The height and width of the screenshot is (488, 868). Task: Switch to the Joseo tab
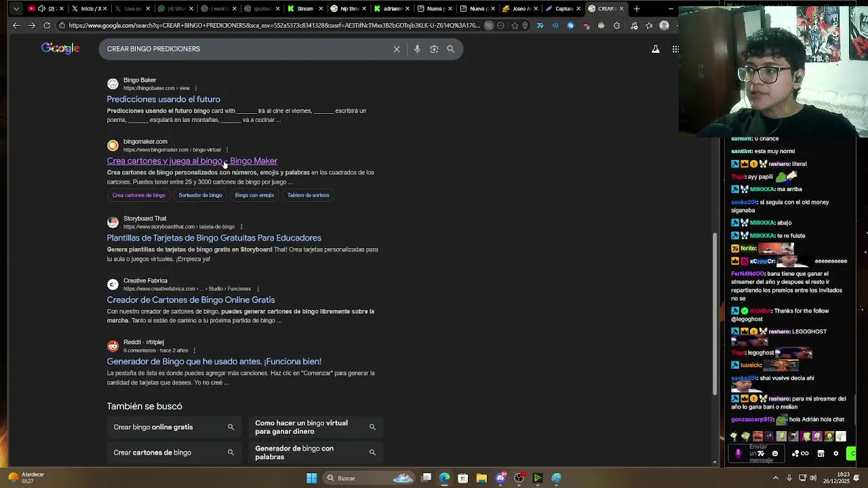click(519, 9)
